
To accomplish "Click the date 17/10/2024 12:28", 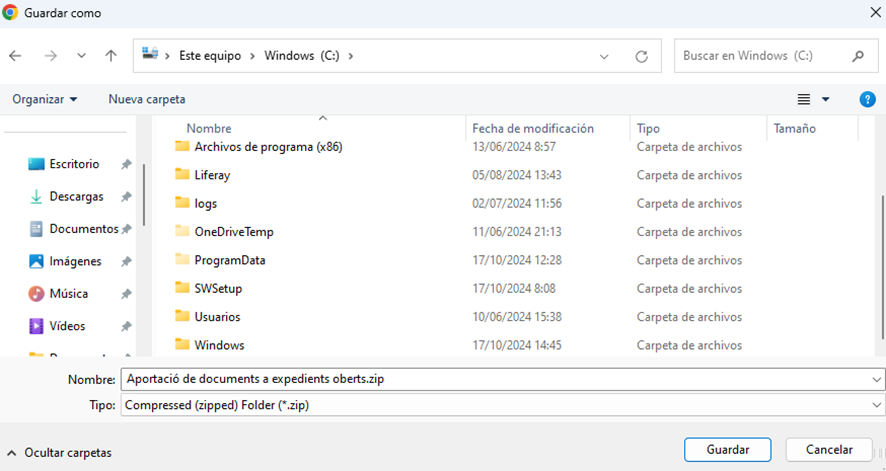I will pos(517,260).
